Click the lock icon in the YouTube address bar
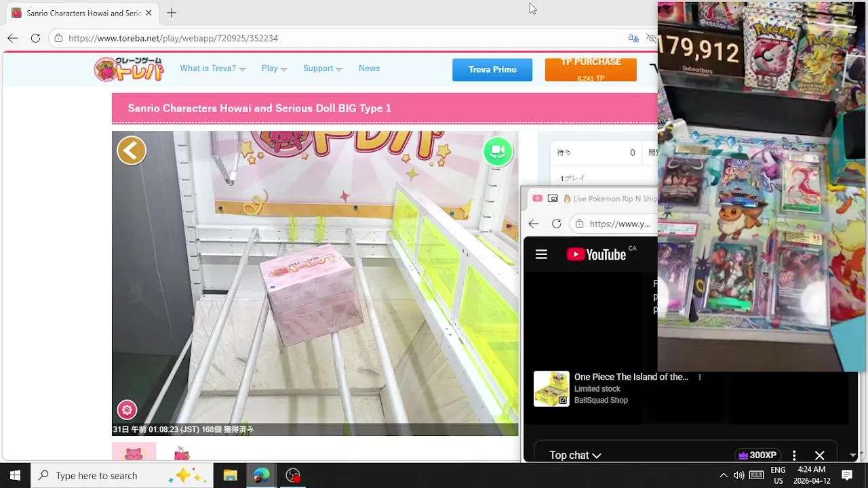 pyautogui.click(x=579, y=224)
